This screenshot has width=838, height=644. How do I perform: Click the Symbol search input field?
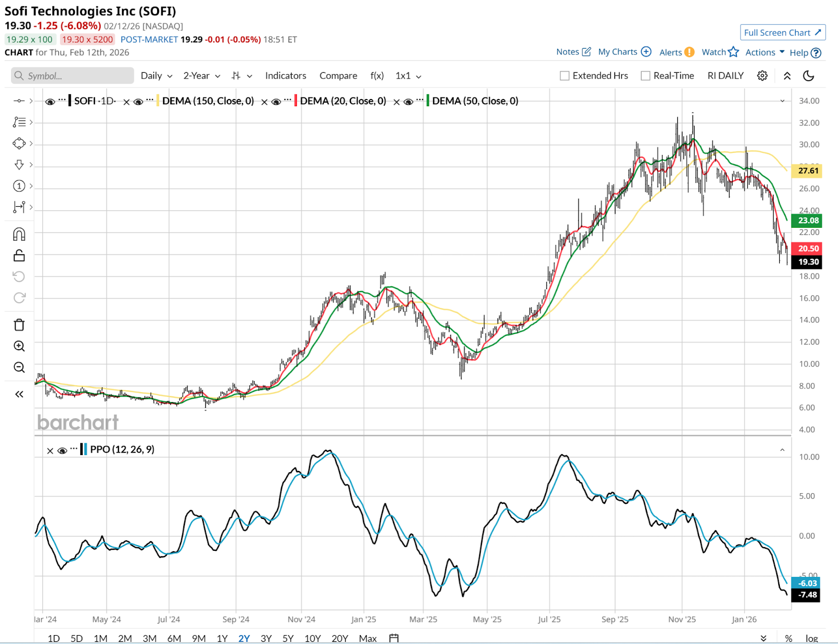pyautogui.click(x=72, y=76)
